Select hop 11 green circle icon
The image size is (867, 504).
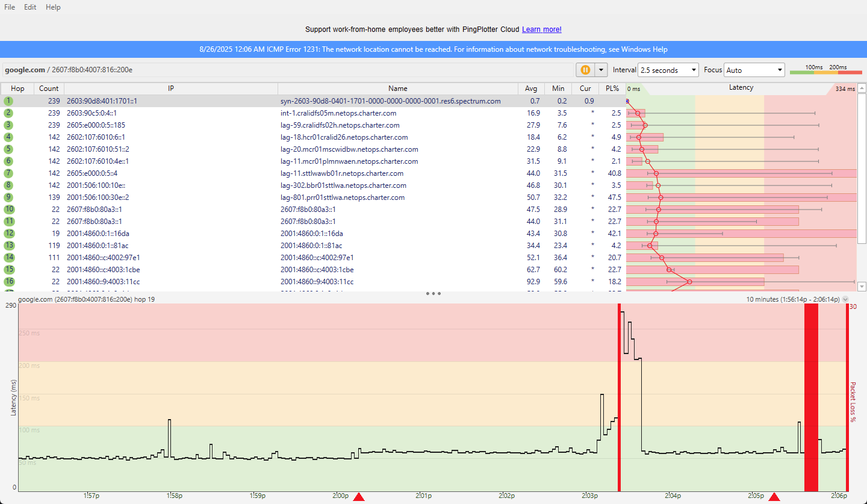coord(8,222)
